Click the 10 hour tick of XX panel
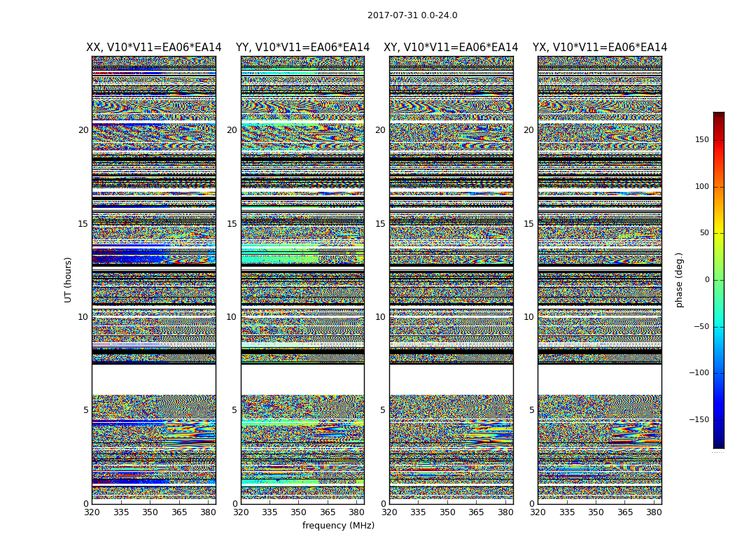This screenshot has height=560, width=735. [83, 317]
